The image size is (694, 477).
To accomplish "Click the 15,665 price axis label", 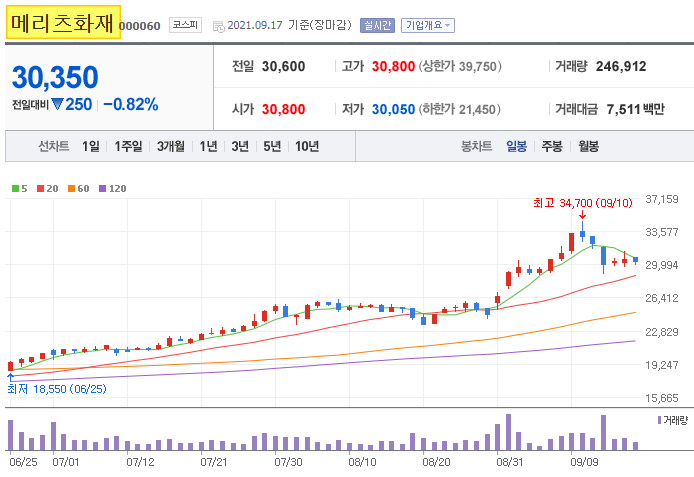I will (x=662, y=398).
